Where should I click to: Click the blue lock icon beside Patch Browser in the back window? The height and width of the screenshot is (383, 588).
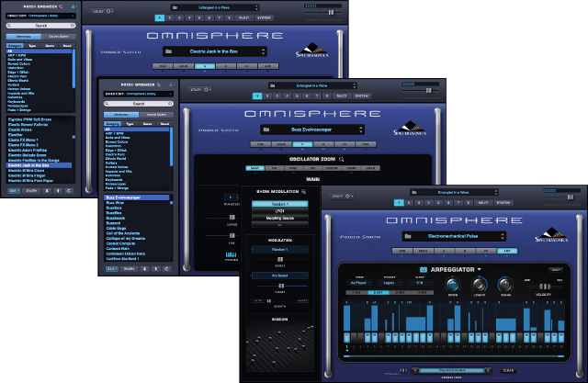coord(73,6)
